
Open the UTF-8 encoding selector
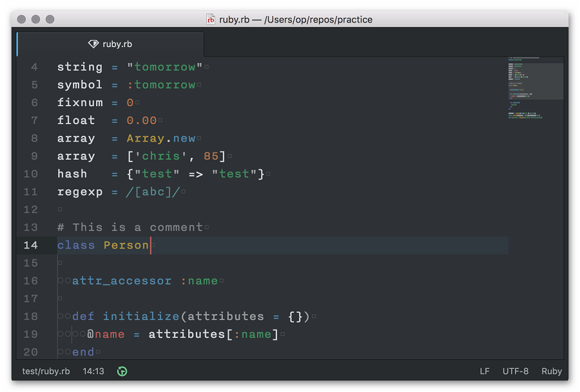(x=516, y=371)
